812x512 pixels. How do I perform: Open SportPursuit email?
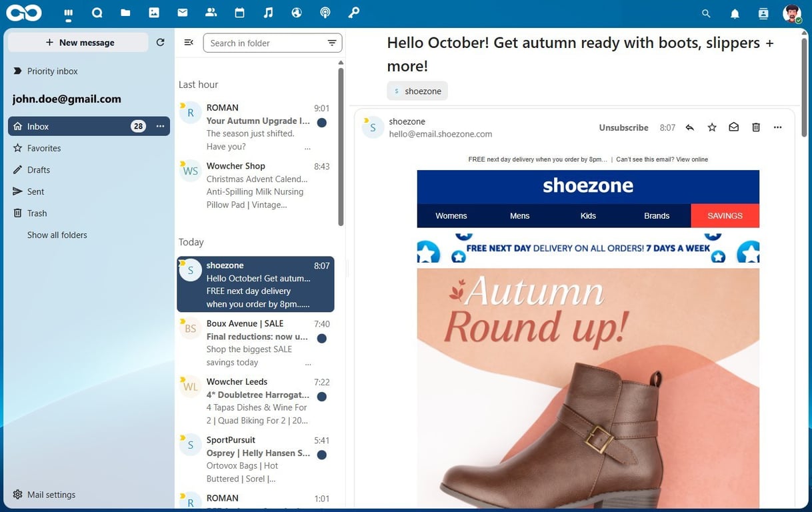255,459
